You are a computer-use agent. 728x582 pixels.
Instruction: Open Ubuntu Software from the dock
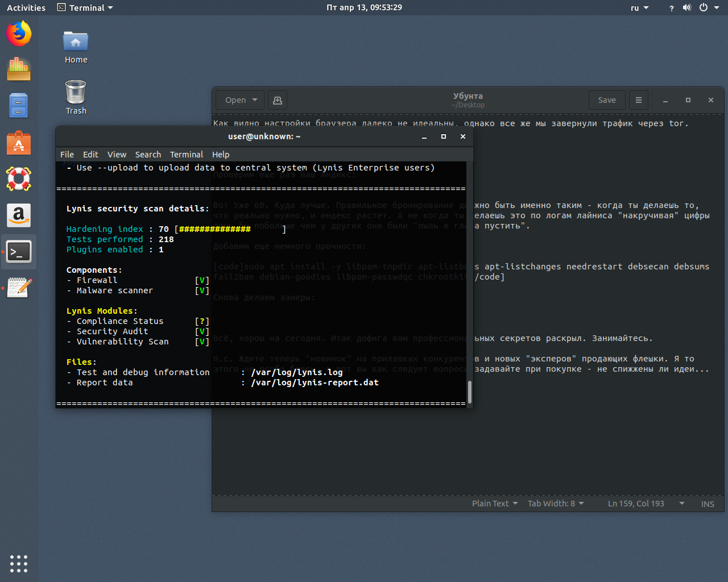(x=19, y=143)
